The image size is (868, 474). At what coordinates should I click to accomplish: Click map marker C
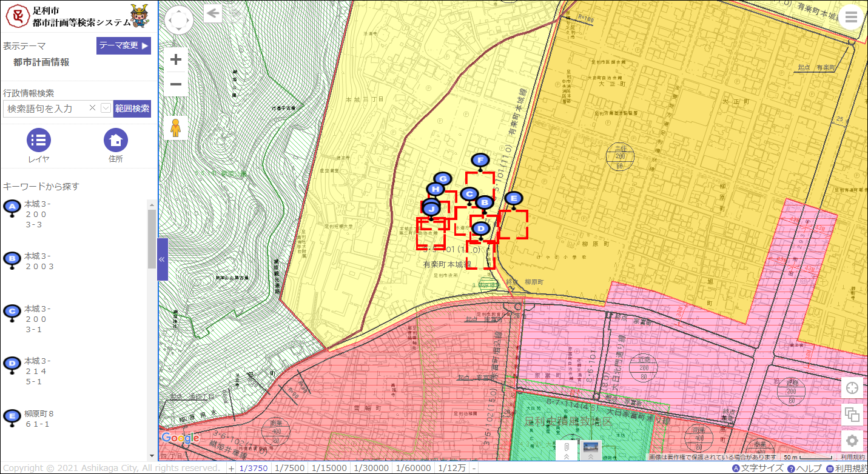coord(469,195)
